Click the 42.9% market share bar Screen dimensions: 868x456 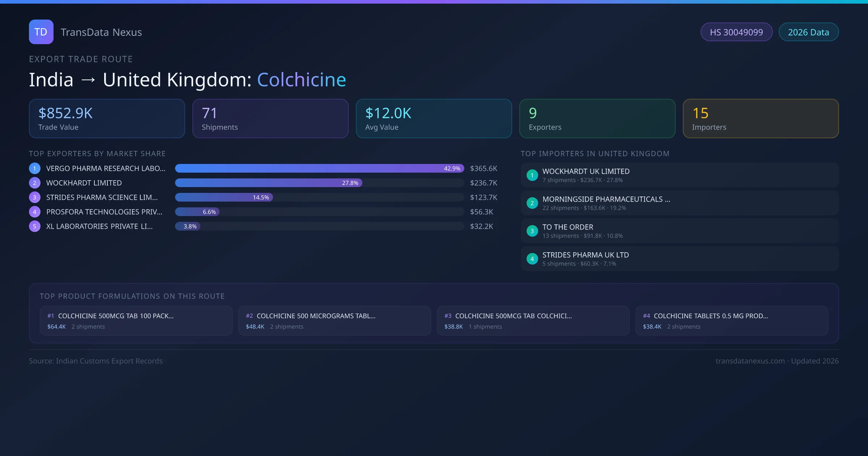(x=319, y=168)
